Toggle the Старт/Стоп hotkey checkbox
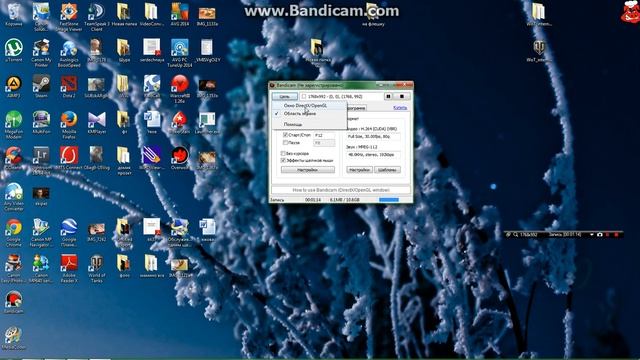Viewport: 640px width, 360px height. coord(285,135)
